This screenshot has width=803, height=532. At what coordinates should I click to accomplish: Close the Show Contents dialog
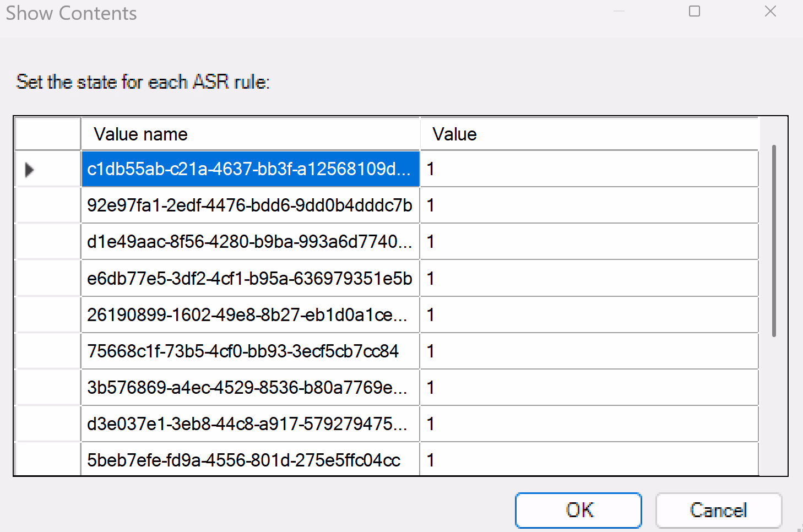click(x=770, y=12)
